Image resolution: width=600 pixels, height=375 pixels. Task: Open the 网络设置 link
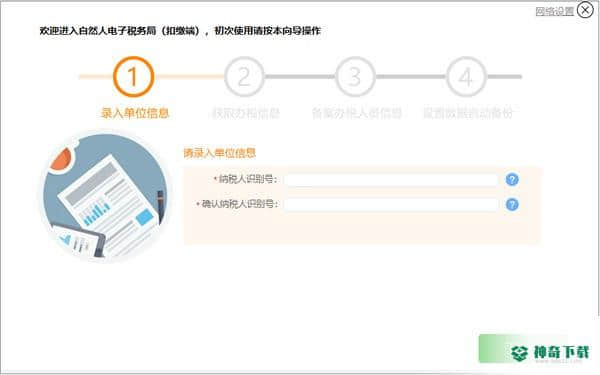coord(554,11)
